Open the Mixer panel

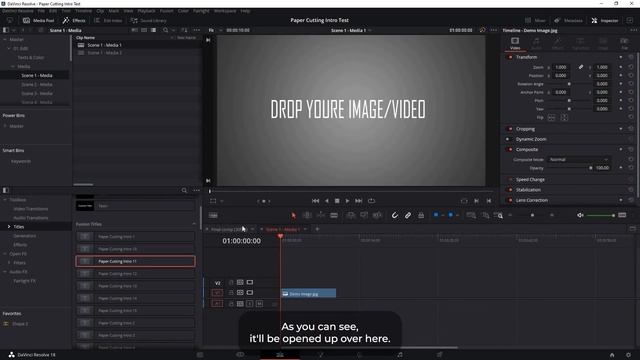tap(536, 20)
